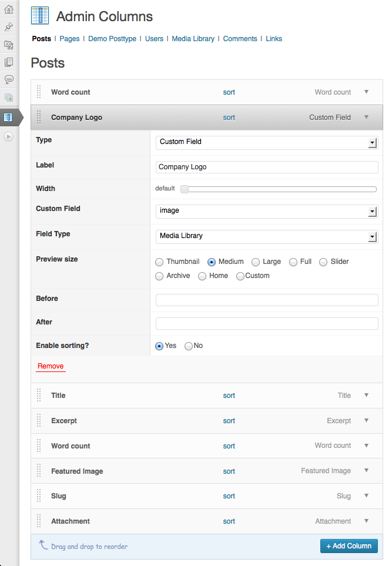Set Enable sorting to No

(x=189, y=346)
